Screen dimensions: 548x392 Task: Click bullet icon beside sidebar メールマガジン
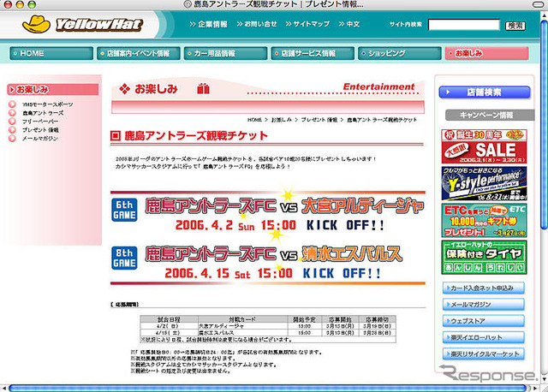pos(12,138)
